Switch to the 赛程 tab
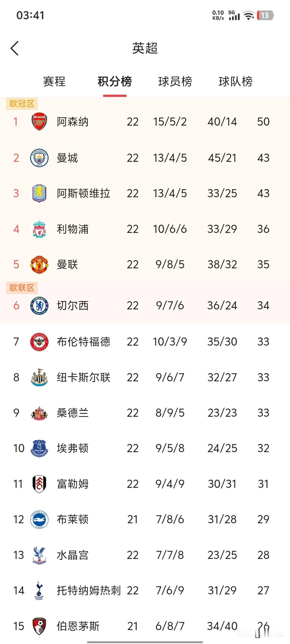The image size is (290, 644). [54, 82]
